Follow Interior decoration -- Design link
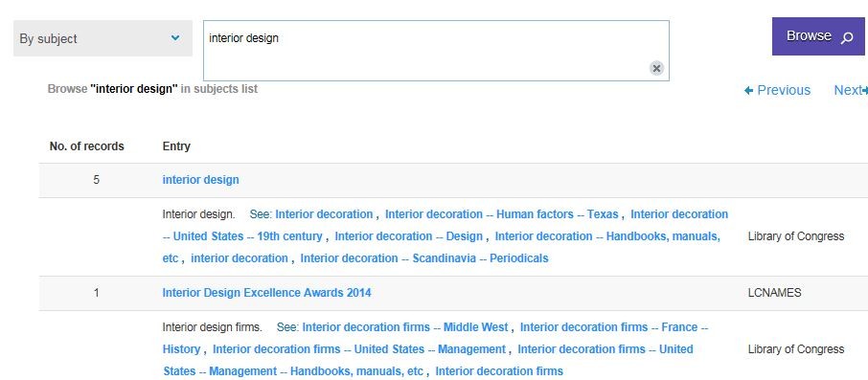 coord(408,236)
